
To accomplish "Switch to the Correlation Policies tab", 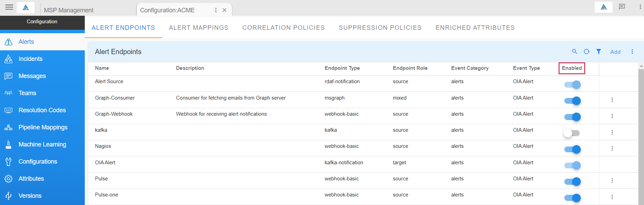I will (x=283, y=28).
